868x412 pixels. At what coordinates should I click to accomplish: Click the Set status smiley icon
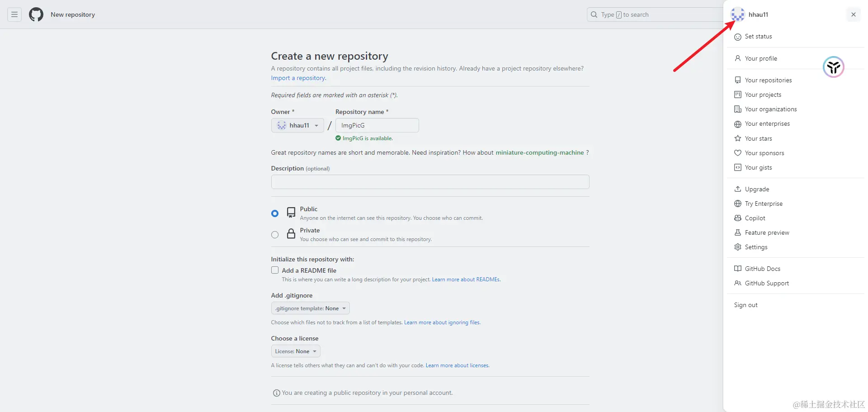(738, 37)
